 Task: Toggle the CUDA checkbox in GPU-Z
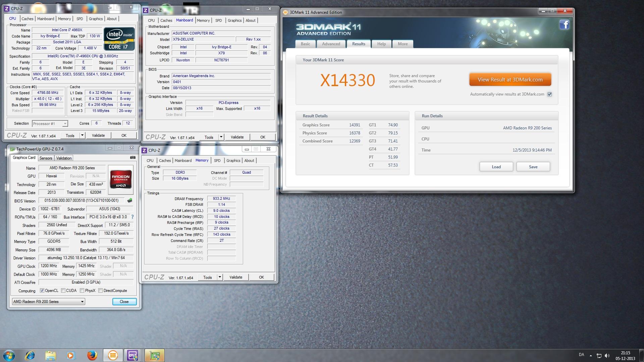(63, 291)
